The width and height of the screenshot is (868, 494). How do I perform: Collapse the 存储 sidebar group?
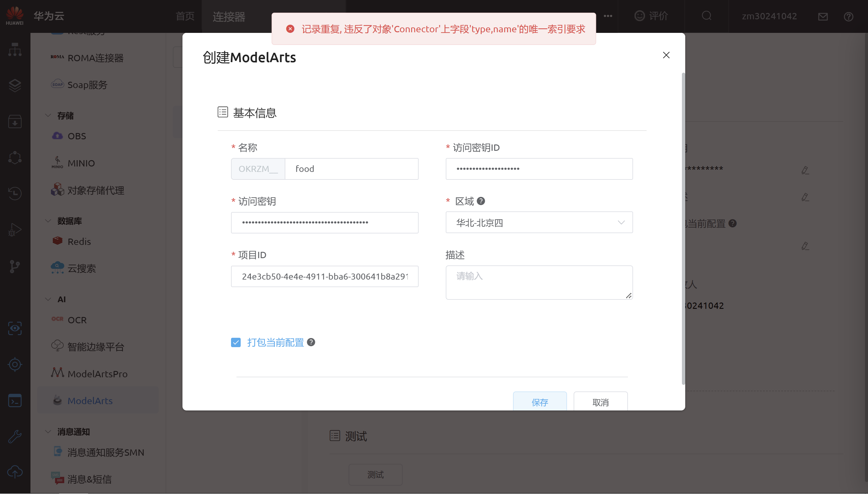point(48,115)
